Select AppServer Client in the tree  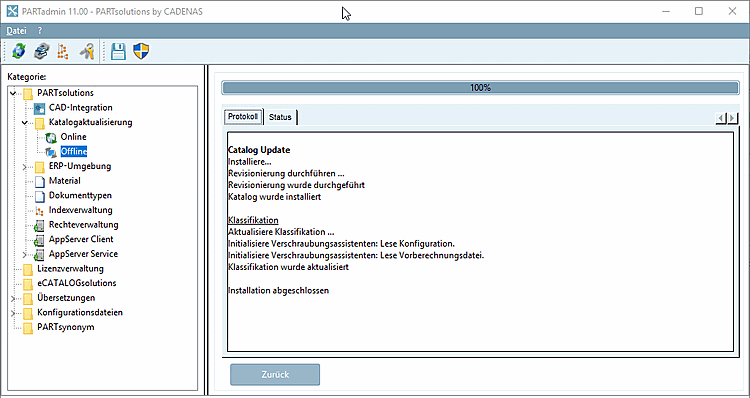[81, 239]
